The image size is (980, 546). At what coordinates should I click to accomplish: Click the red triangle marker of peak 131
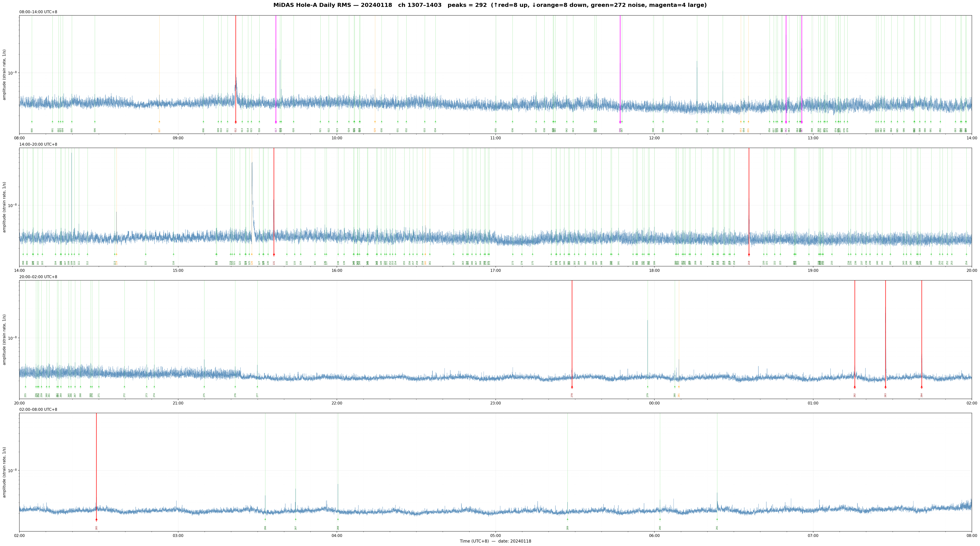tap(274, 254)
